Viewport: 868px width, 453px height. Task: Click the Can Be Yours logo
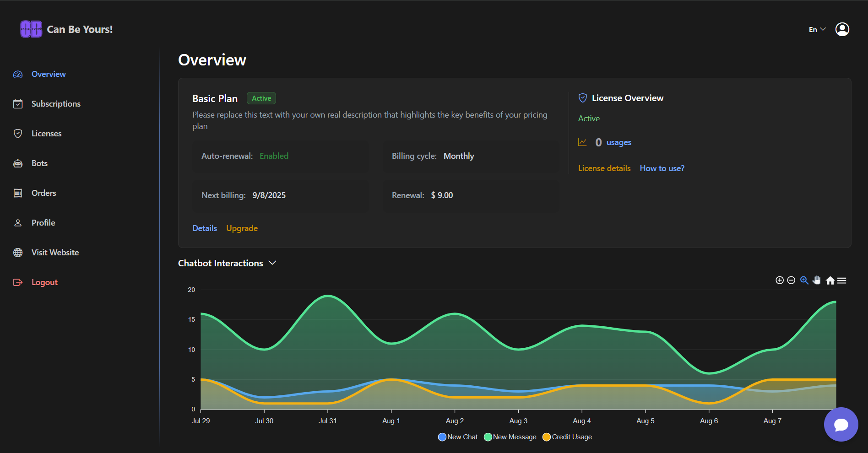pyautogui.click(x=31, y=29)
